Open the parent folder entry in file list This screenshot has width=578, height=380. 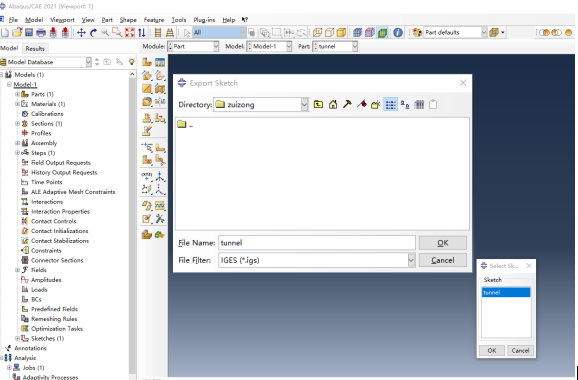tap(185, 124)
